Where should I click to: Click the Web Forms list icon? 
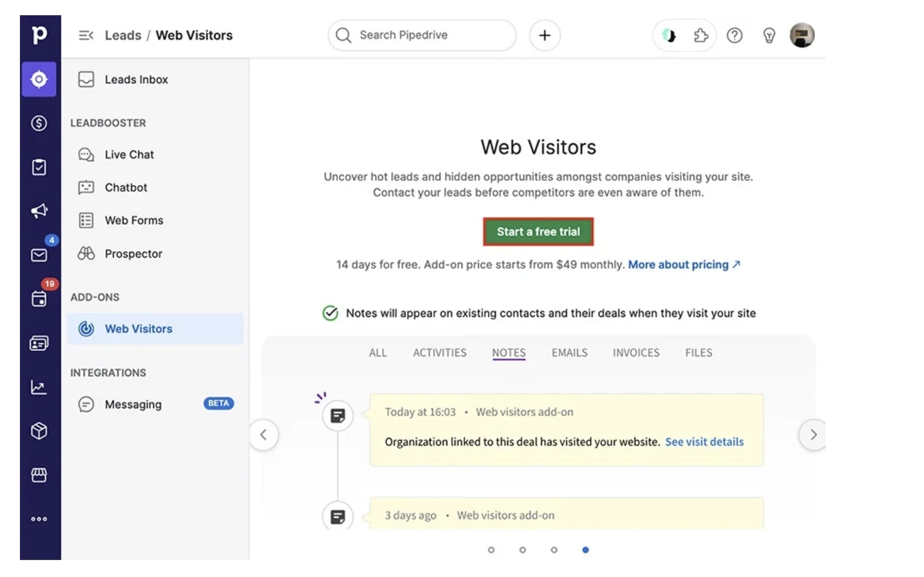click(x=86, y=221)
